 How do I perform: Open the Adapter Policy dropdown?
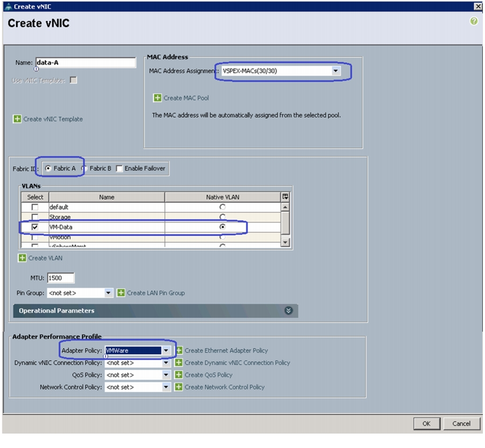[x=166, y=350]
